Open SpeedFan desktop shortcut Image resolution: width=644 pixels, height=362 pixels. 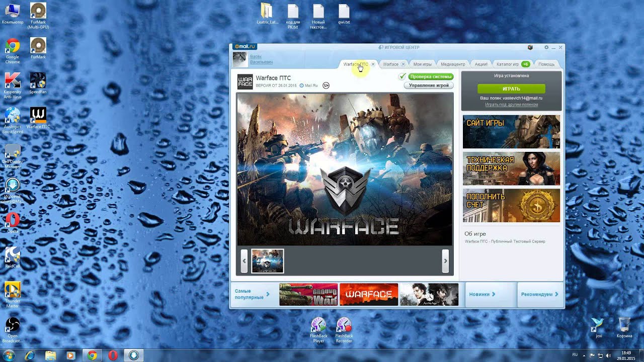[38, 83]
